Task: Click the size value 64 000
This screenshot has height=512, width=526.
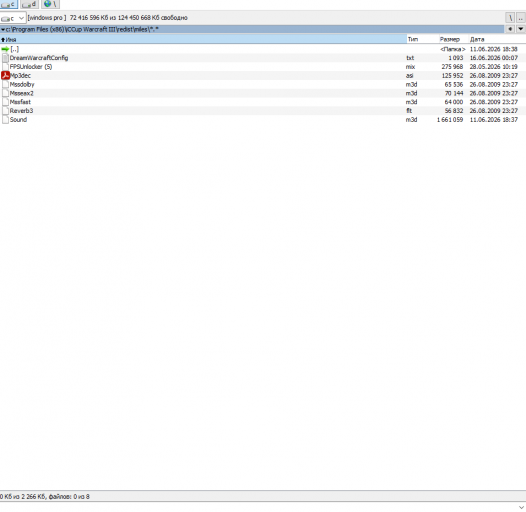Action: pyautogui.click(x=454, y=102)
